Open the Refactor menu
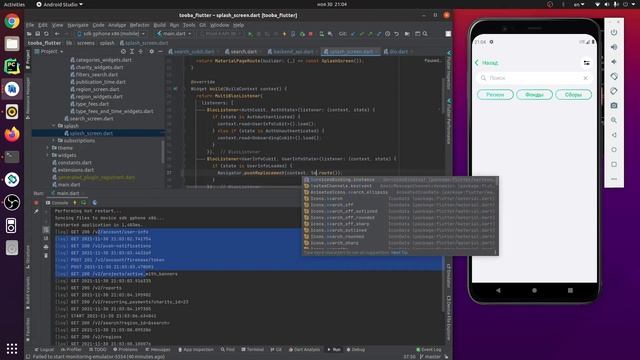 pos(140,25)
